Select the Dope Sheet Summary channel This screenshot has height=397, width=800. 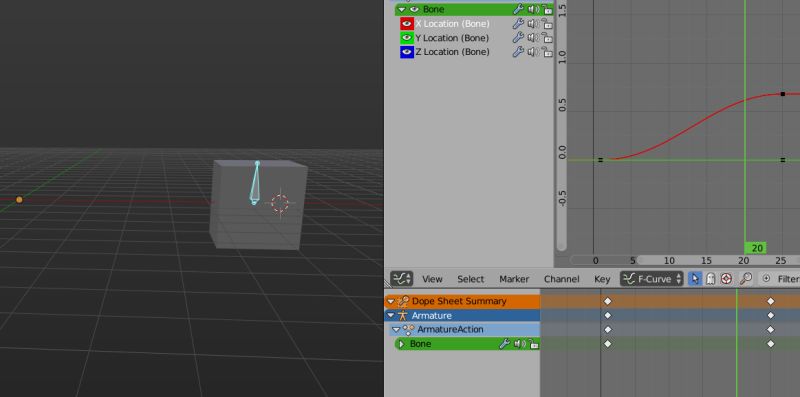459,301
